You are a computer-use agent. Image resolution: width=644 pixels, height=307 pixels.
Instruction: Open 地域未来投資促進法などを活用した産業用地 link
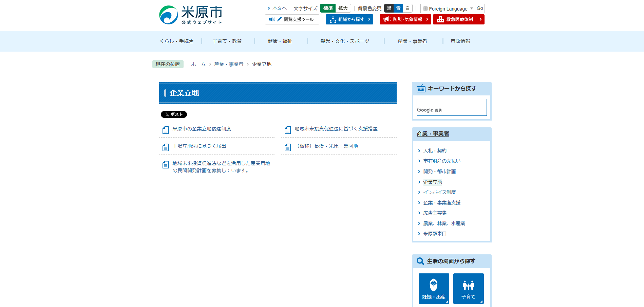[x=221, y=167]
